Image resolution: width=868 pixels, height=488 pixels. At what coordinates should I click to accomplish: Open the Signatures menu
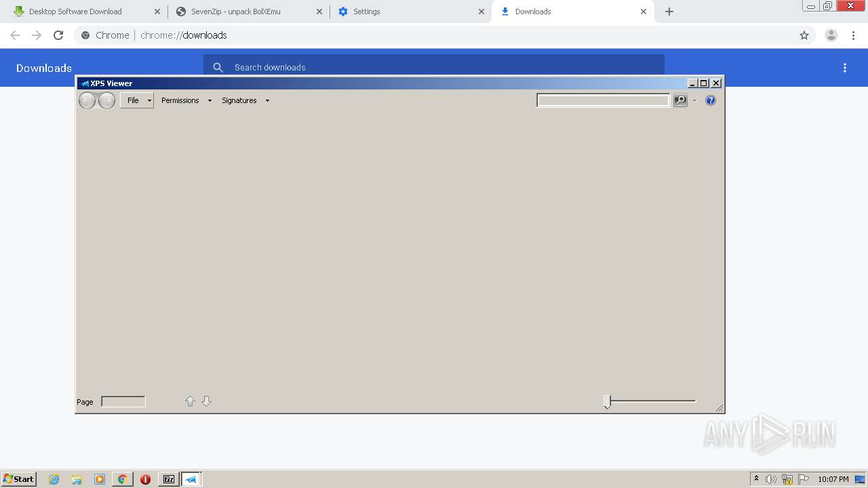[x=239, y=100]
